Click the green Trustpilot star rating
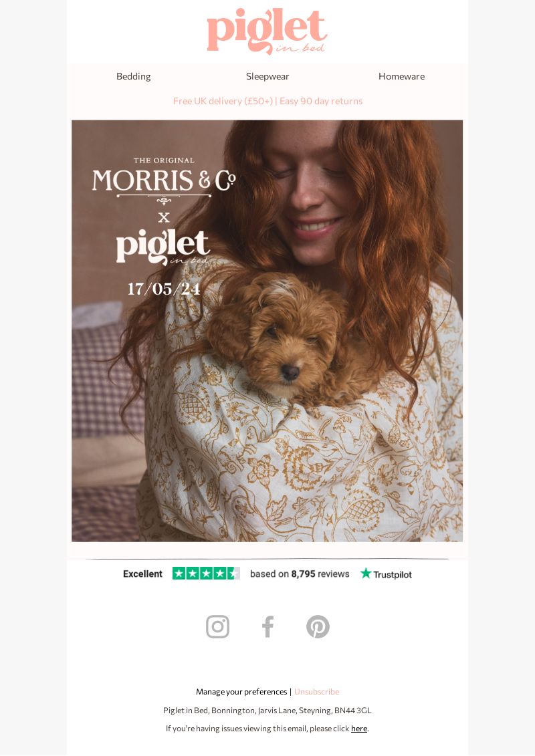The image size is (535, 756). [206, 574]
